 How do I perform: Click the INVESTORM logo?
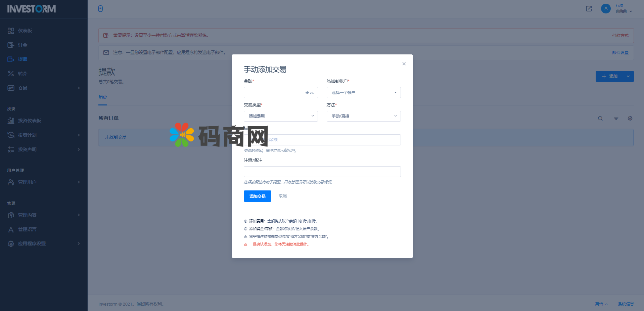tap(32, 9)
